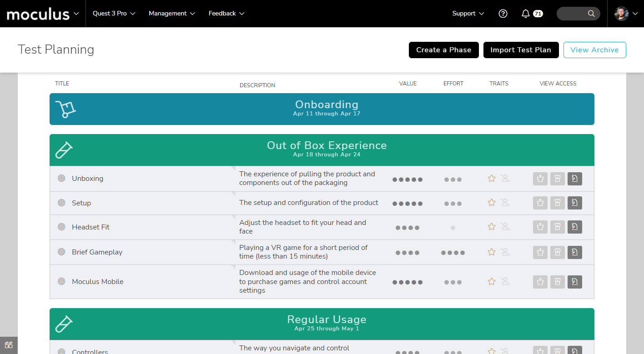Click the help question mark icon
The image size is (644, 354).
(x=503, y=14)
